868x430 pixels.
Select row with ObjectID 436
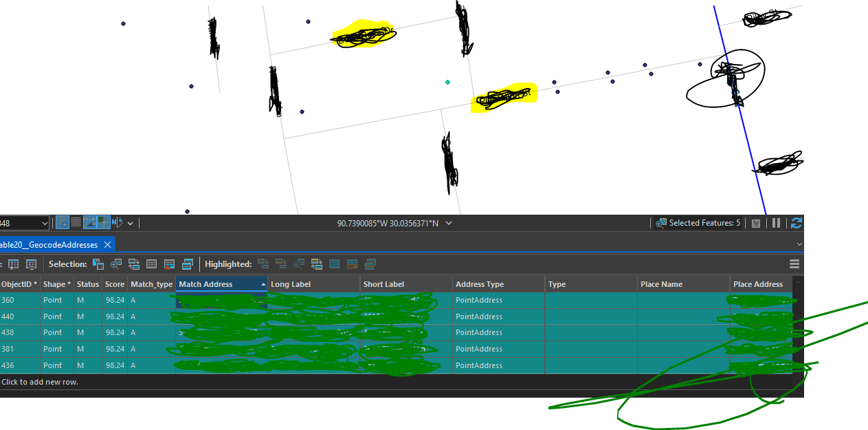click(396, 365)
